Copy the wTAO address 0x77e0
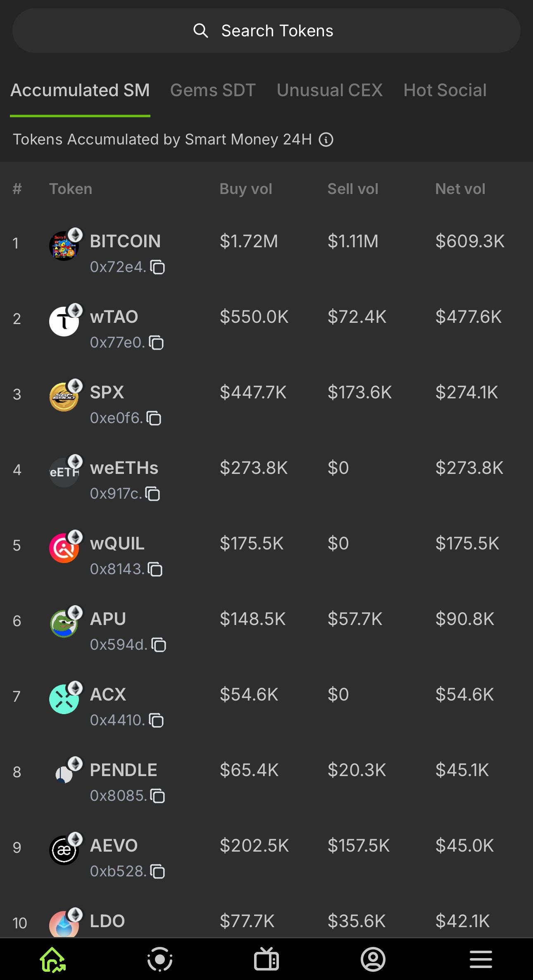Image resolution: width=533 pixels, height=980 pixels. (157, 343)
